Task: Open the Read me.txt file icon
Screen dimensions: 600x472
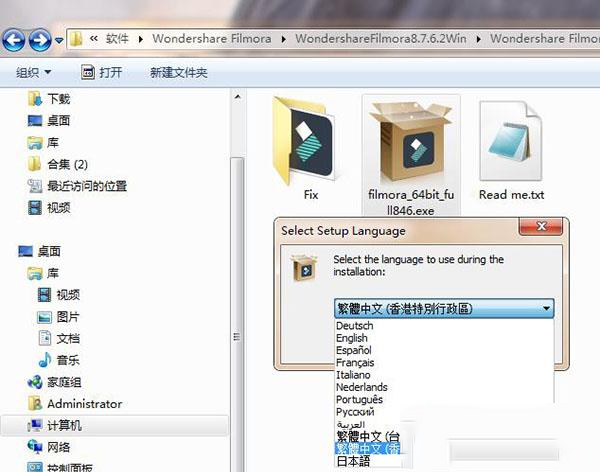Action: (511, 142)
